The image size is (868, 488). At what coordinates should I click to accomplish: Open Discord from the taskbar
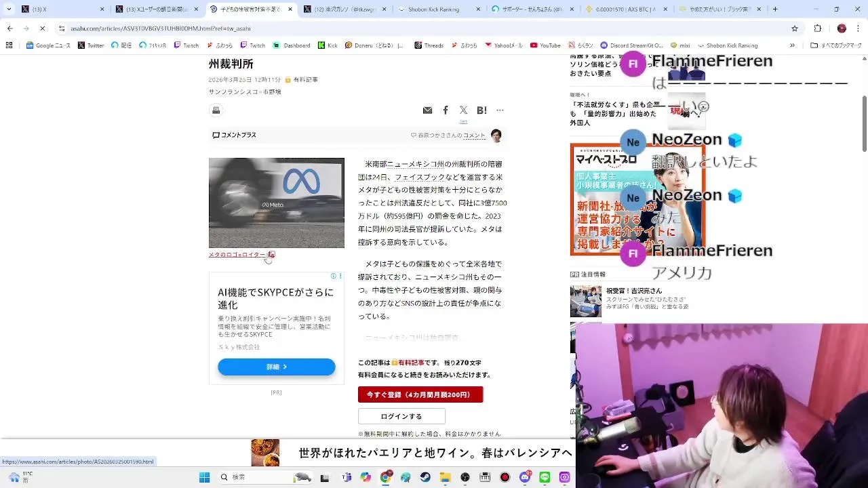click(525, 477)
